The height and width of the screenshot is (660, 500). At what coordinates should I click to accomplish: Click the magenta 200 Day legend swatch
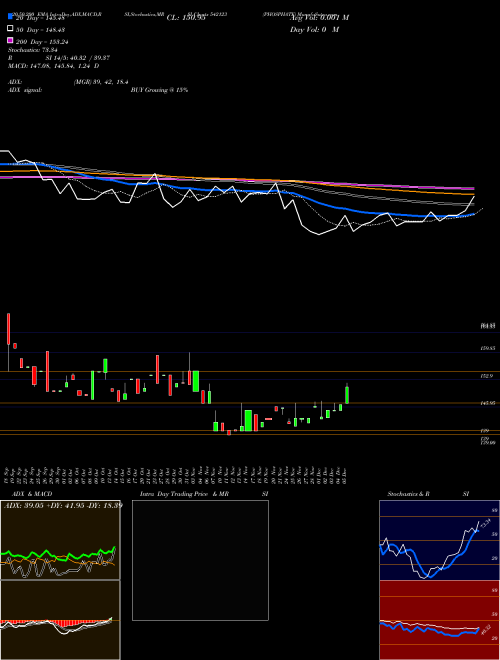pos(11,40)
